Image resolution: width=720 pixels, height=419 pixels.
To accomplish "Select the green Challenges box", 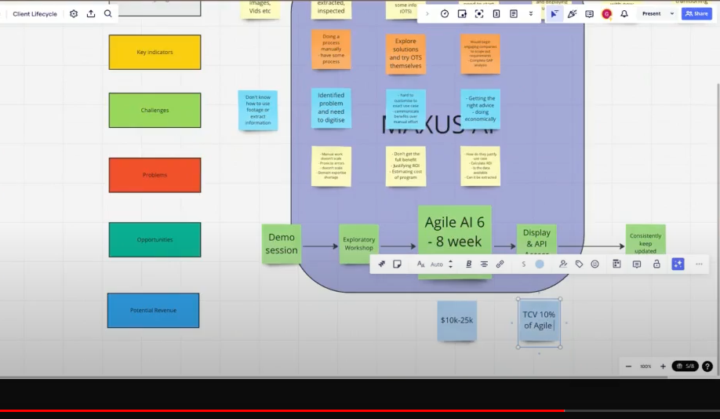I will click(x=155, y=110).
